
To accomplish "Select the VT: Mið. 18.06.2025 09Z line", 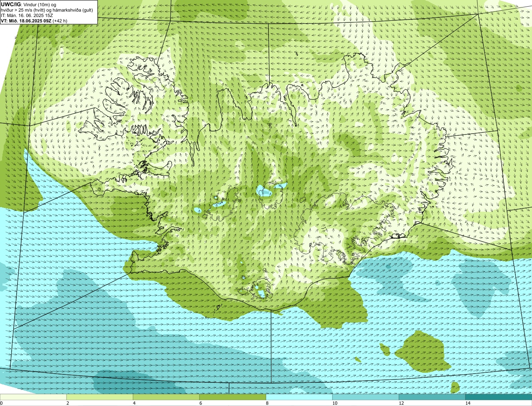I will pos(34,21).
